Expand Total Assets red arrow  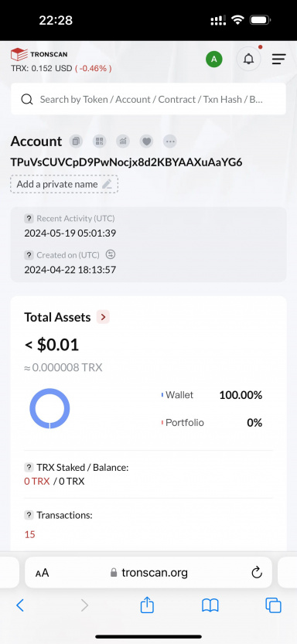[103, 317]
